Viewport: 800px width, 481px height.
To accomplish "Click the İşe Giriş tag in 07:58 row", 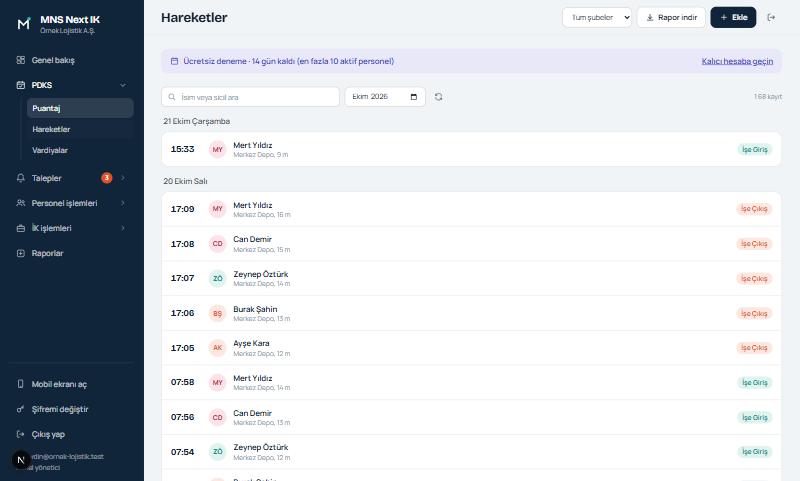I will click(x=755, y=383).
